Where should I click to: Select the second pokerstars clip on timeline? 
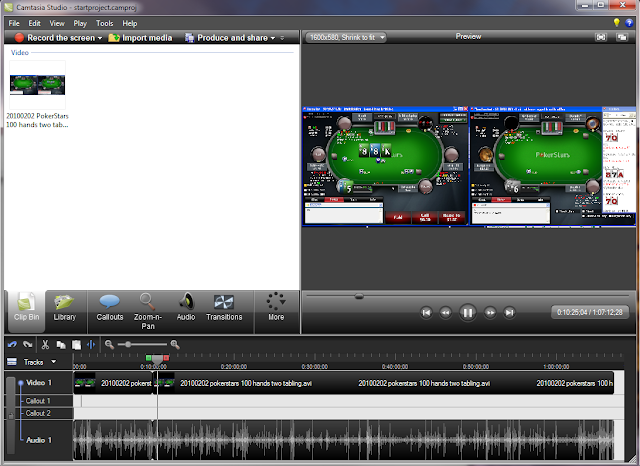(x=384, y=383)
